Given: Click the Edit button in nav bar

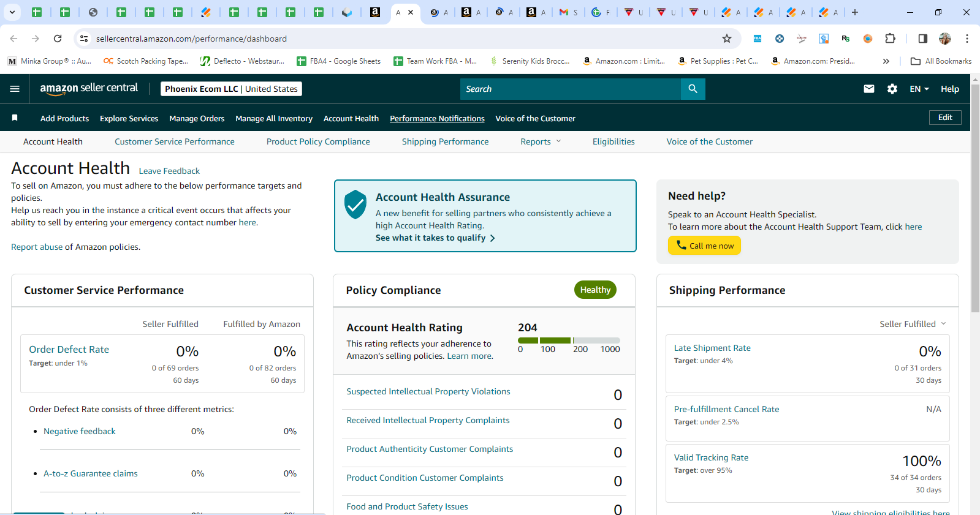Looking at the screenshot, I should [945, 118].
